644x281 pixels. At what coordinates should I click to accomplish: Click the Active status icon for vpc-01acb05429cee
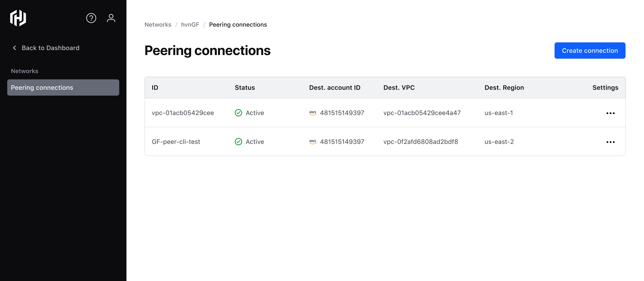coord(238,112)
